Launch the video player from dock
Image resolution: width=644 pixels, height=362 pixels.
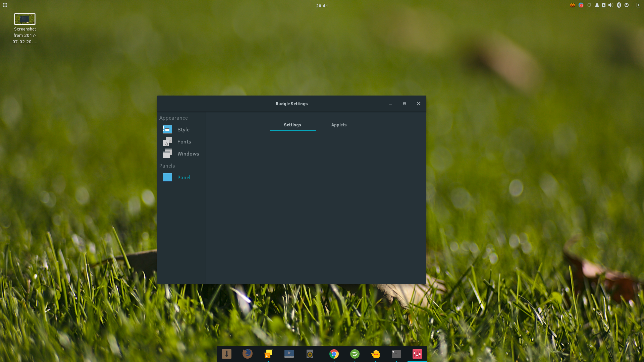coord(289,354)
